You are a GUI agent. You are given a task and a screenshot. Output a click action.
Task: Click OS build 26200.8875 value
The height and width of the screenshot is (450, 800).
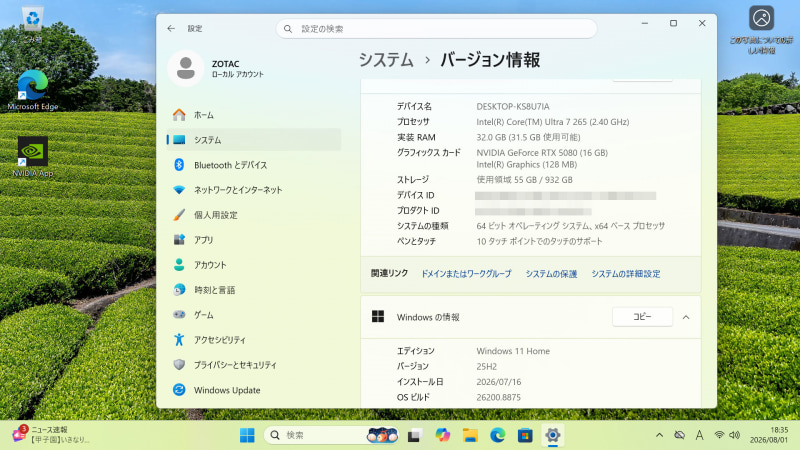tap(498, 397)
